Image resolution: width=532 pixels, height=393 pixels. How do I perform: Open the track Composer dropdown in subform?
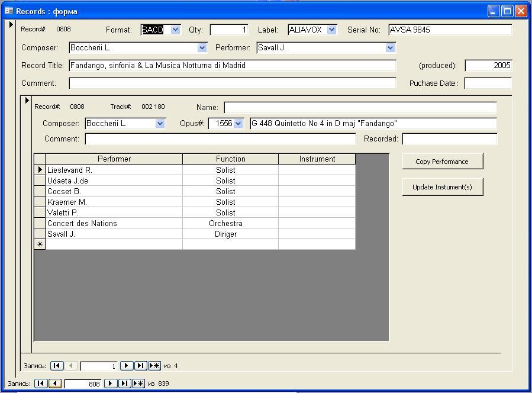[x=160, y=124]
